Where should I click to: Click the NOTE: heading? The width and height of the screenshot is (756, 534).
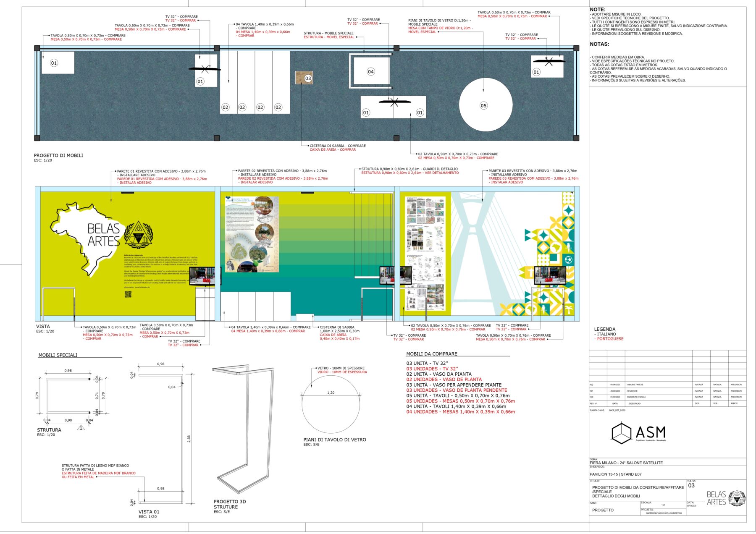[x=598, y=9]
